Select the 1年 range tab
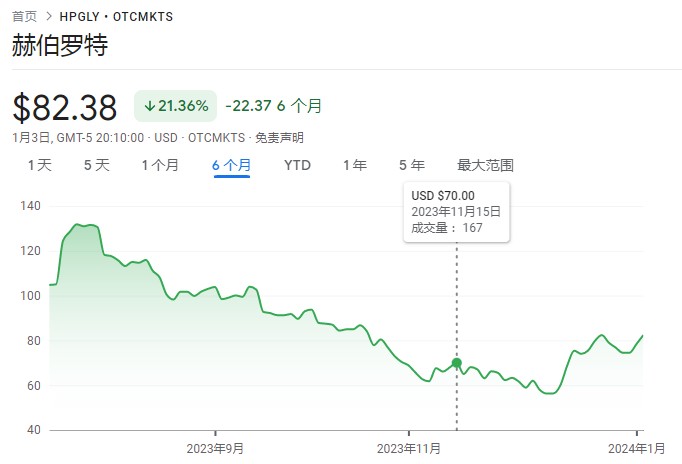 (354, 165)
